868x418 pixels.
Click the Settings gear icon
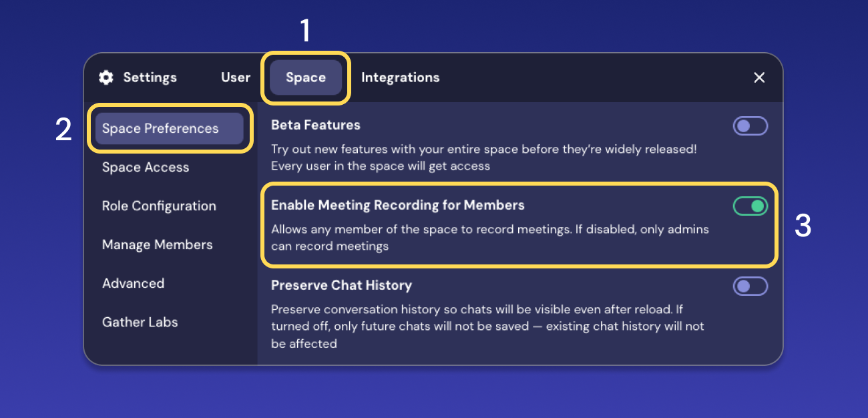pos(105,77)
